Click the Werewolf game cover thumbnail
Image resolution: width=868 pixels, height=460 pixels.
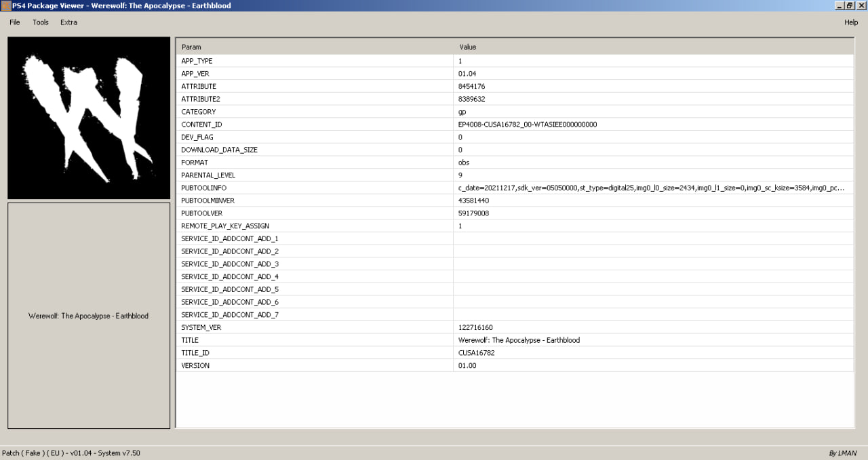click(89, 118)
